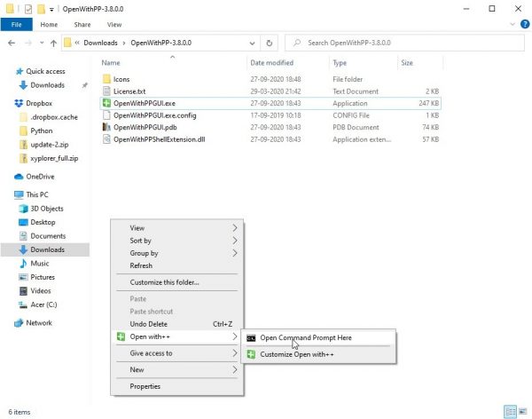Click the OpenWithPPGUI.exe application icon
The height and width of the screenshot is (419, 532).
pyautogui.click(x=106, y=103)
